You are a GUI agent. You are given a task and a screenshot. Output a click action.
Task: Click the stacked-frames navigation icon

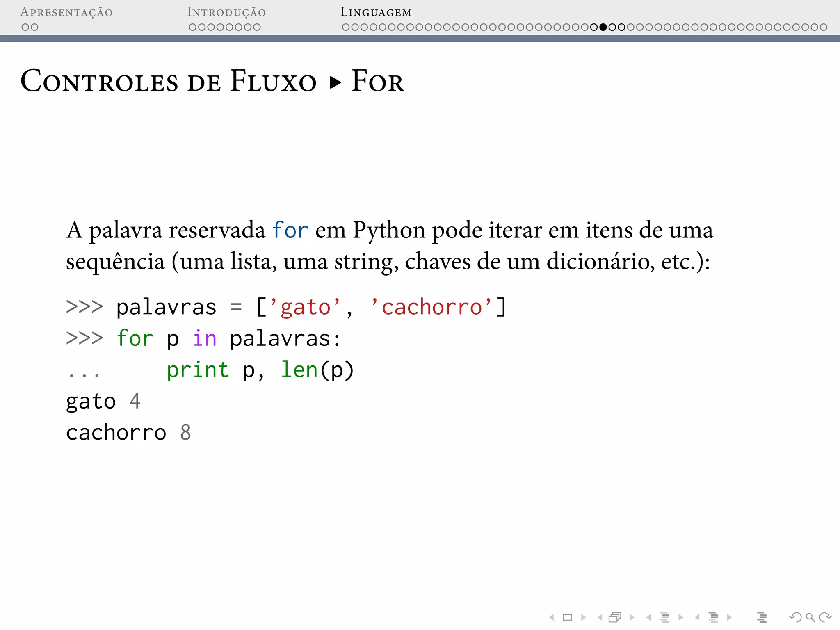click(x=615, y=617)
